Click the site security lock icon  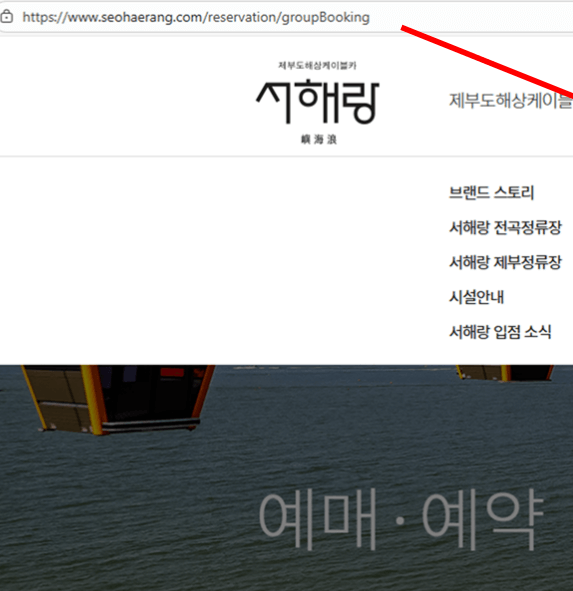pos(6,17)
